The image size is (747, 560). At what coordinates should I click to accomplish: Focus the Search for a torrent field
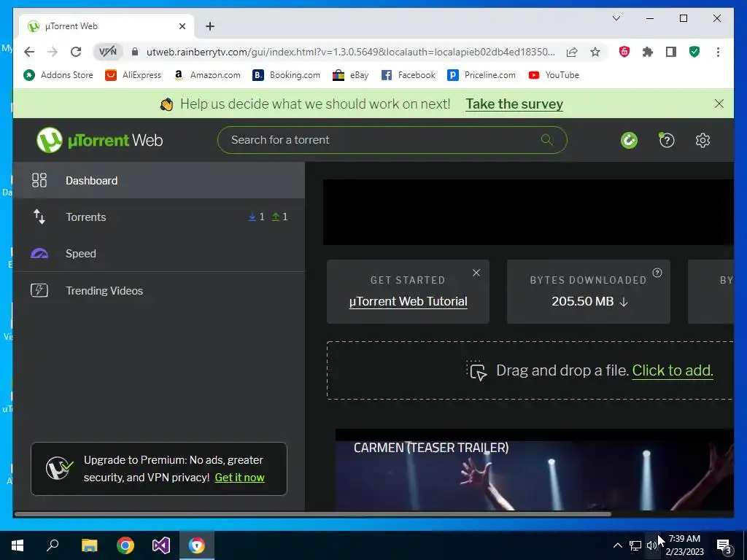point(392,140)
